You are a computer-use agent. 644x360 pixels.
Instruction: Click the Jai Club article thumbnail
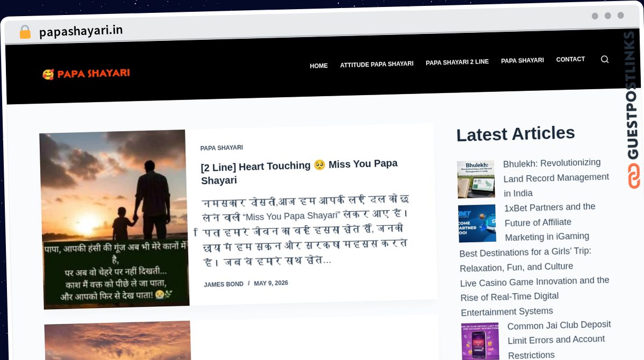point(480,341)
